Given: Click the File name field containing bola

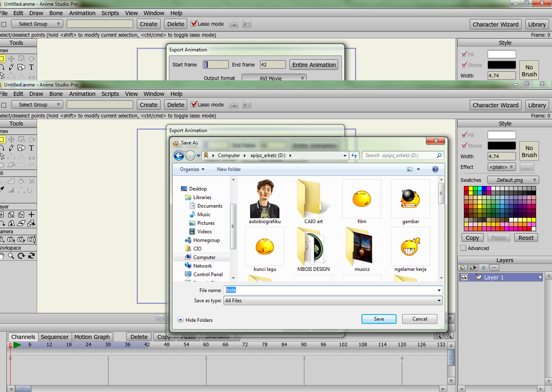Looking at the screenshot, I should pyautogui.click(x=333, y=290).
